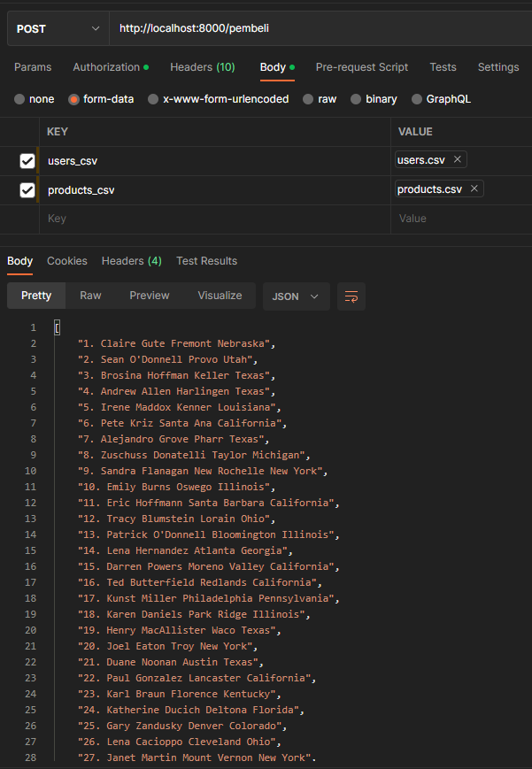This screenshot has height=769, width=532.
Task: Uncheck the users_csv form-data row
Action: click(26, 161)
